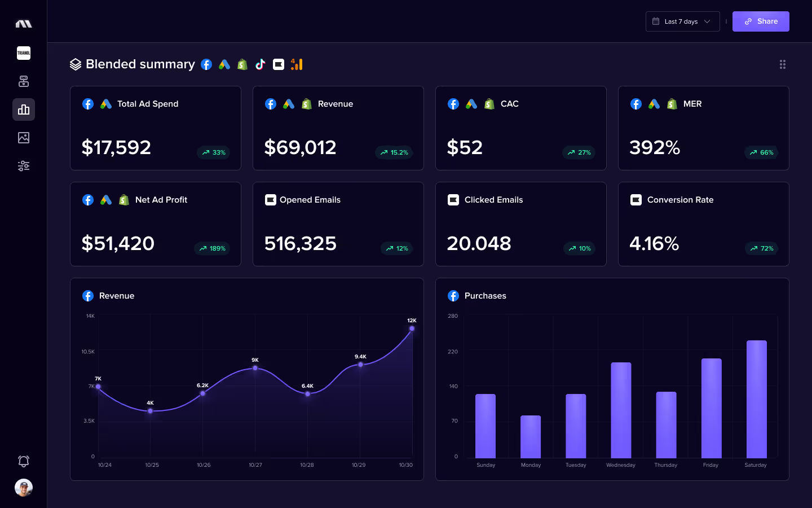Image resolution: width=812 pixels, height=508 pixels.
Task: Click Google Ads icon in CAC card
Action: pos(471,104)
